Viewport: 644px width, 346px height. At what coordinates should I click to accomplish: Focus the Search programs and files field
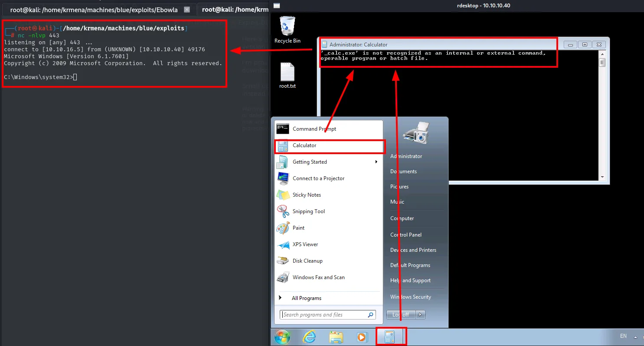coord(328,315)
